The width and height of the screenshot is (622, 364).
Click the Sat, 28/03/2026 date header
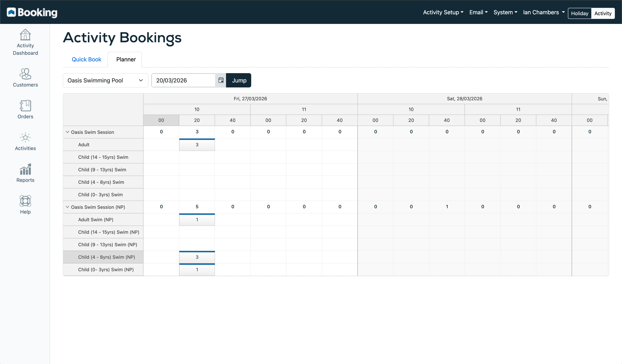465,99
